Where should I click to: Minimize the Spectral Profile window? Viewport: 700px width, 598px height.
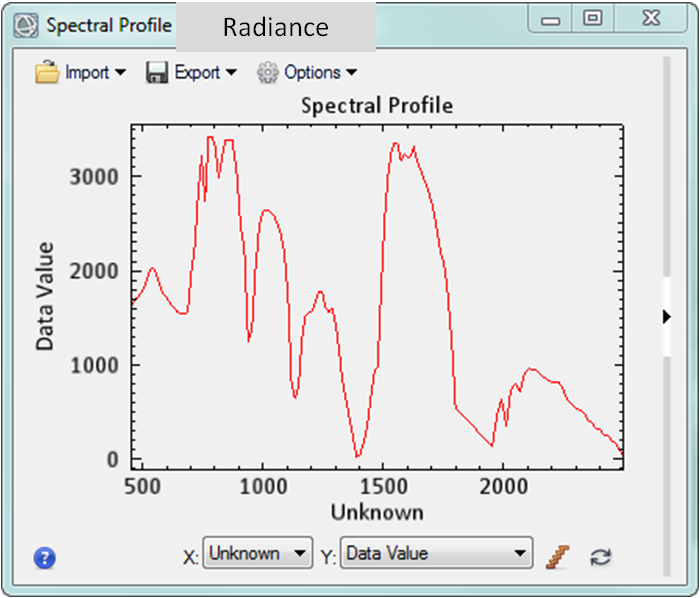point(550,18)
